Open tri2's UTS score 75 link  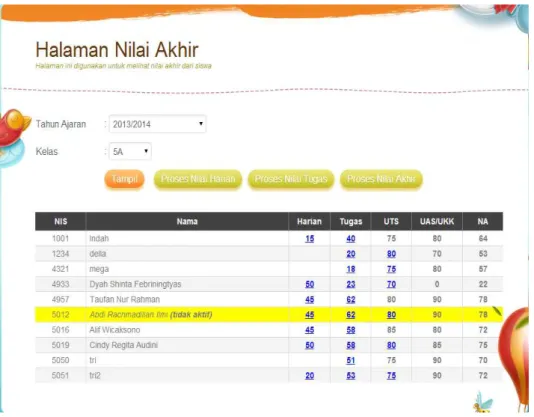(x=391, y=375)
